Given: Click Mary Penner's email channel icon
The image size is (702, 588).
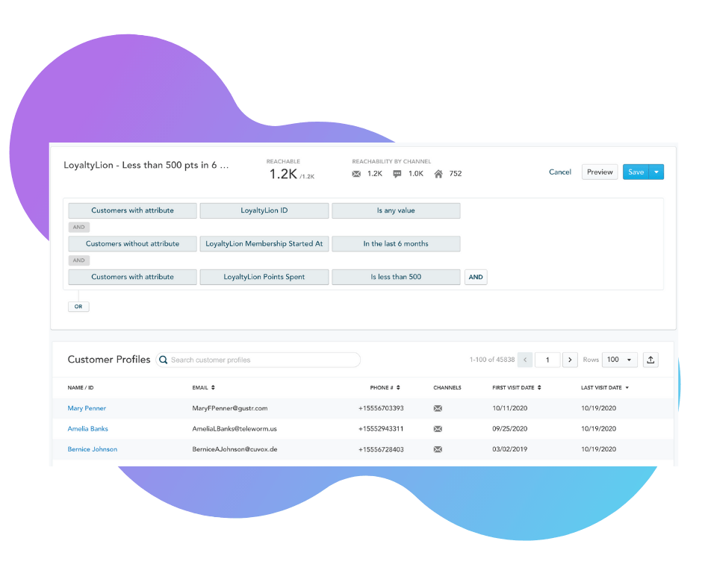Looking at the screenshot, I should (x=438, y=408).
